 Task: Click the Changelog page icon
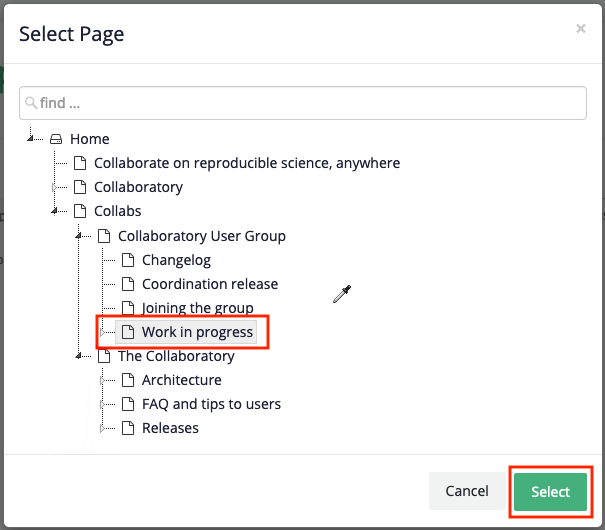coord(127,260)
